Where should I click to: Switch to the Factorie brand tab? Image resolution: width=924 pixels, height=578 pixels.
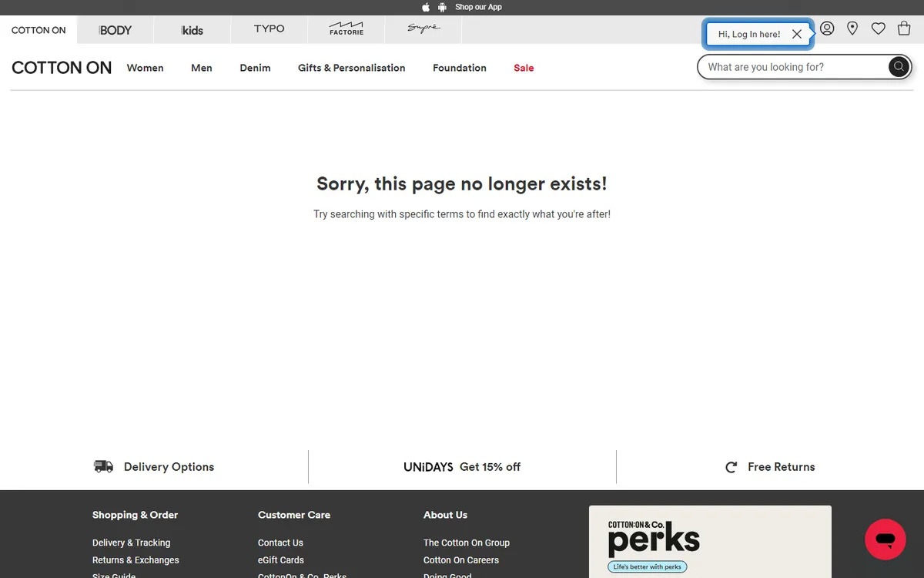[x=346, y=29]
